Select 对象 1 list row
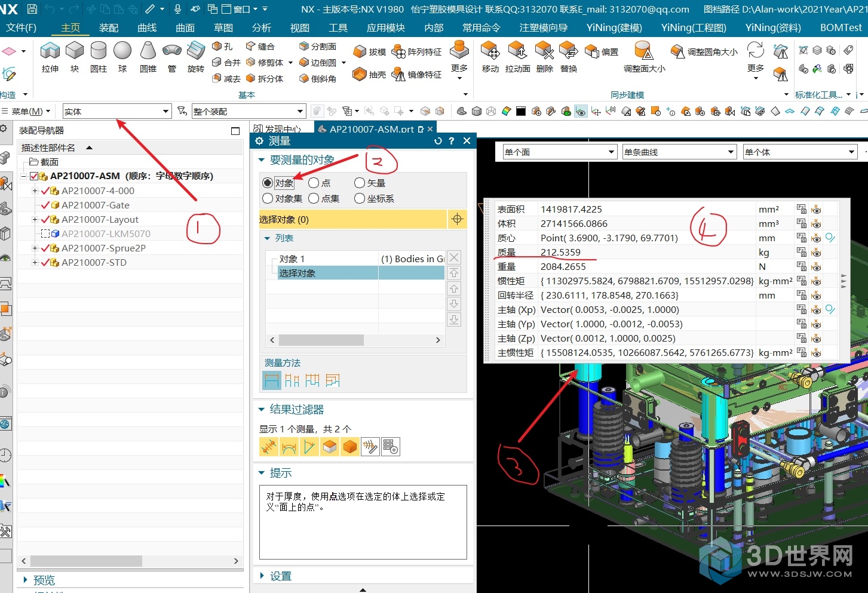868x593 pixels. 355,259
